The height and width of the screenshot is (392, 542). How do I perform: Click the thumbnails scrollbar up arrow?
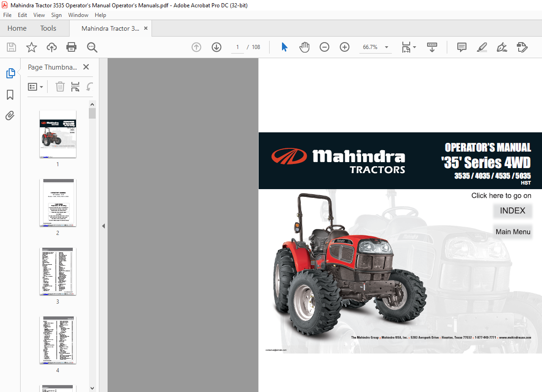coord(92,104)
